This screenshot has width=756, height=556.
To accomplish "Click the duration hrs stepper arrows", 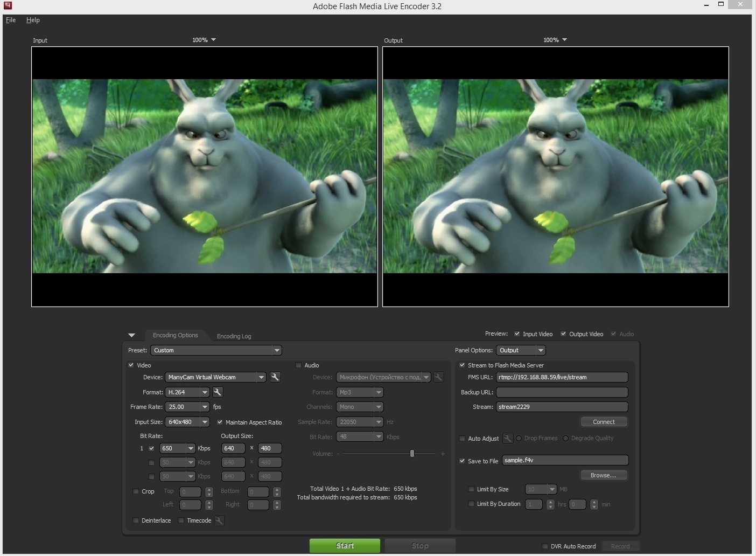I will point(550,504).
